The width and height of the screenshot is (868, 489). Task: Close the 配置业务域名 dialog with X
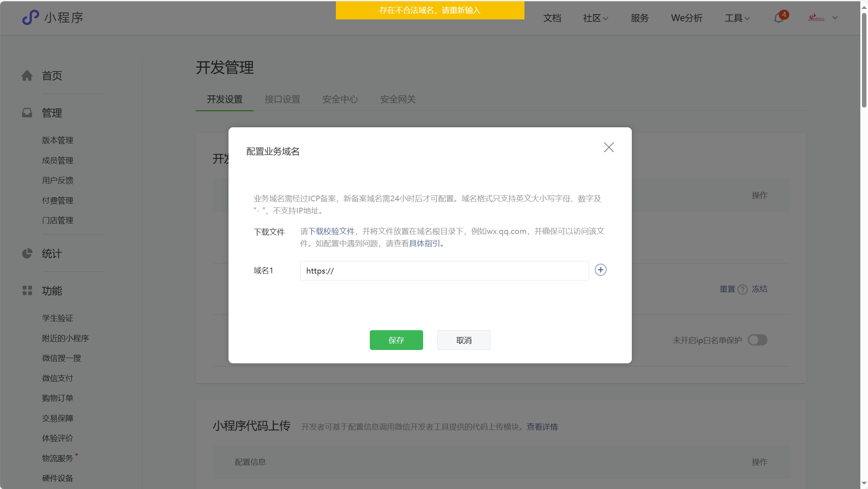click(x=608, y=147)
